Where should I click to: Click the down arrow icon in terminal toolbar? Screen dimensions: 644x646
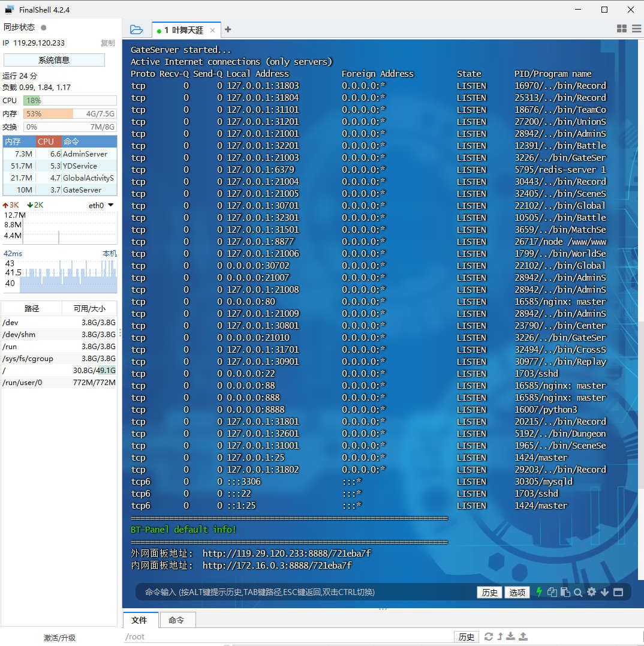pyautogui.click(x=604, y=592)
